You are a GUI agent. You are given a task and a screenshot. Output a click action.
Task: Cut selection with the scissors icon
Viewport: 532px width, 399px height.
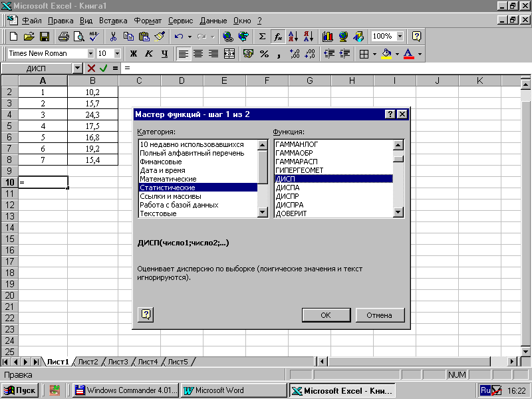113,37
